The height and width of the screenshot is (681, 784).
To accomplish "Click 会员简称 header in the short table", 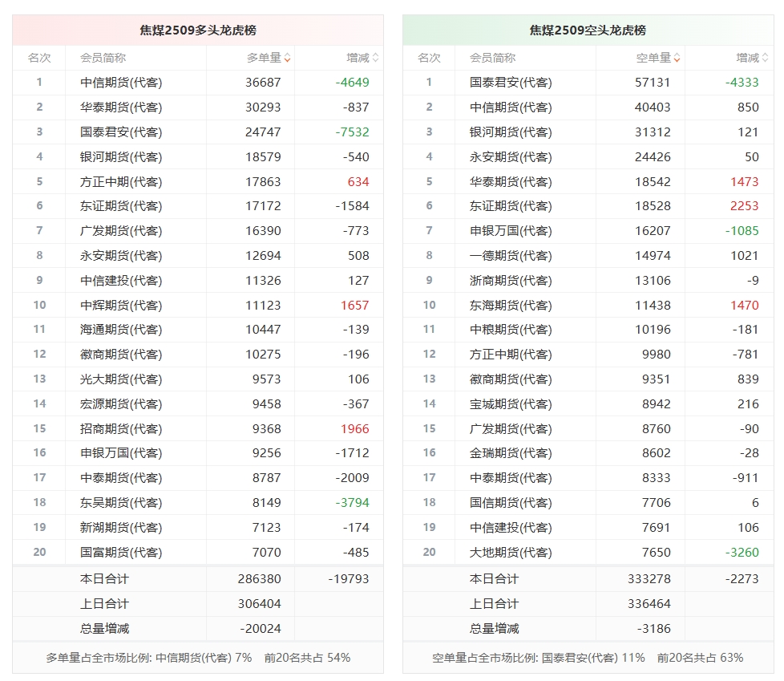I will point(492,58).
